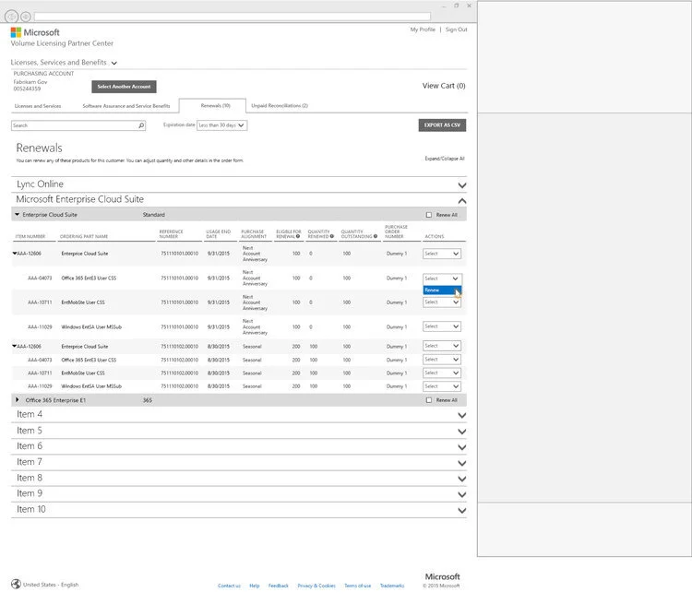Open the Feedback footer link
The width and height of the screenshot is (692, 616).
(278, 586)
